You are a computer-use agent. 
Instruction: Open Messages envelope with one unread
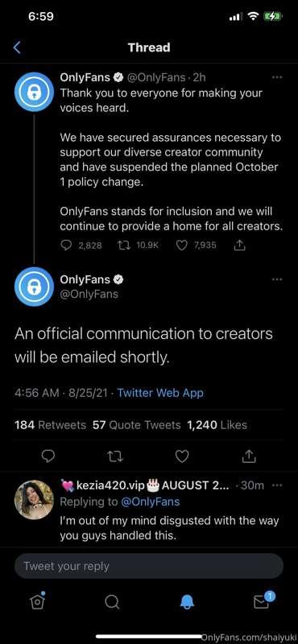coord(262,601)
